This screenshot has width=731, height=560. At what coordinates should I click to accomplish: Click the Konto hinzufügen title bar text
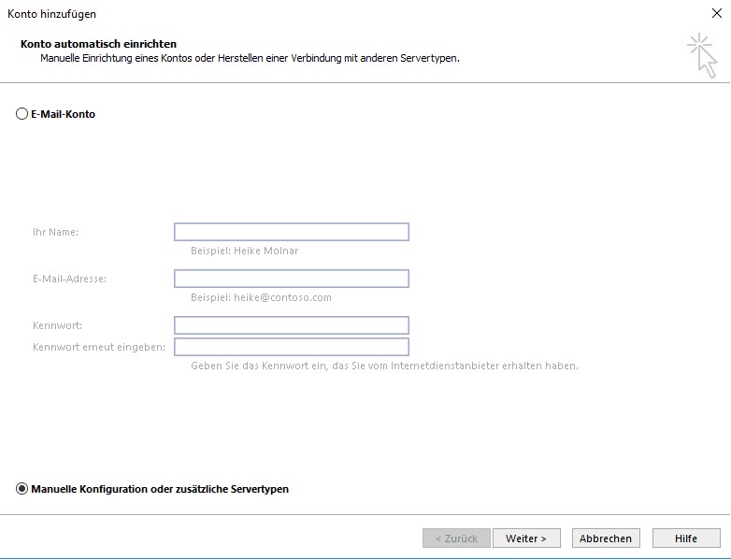coord(52,14)
